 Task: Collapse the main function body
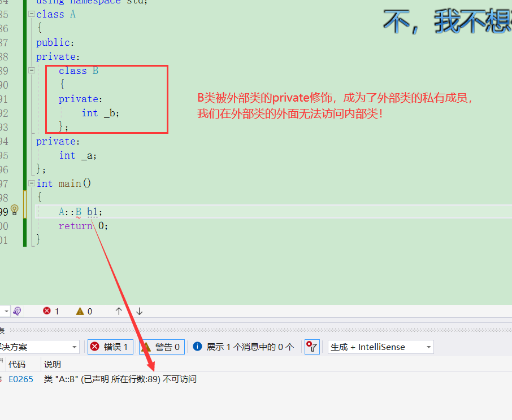[31, 183]
